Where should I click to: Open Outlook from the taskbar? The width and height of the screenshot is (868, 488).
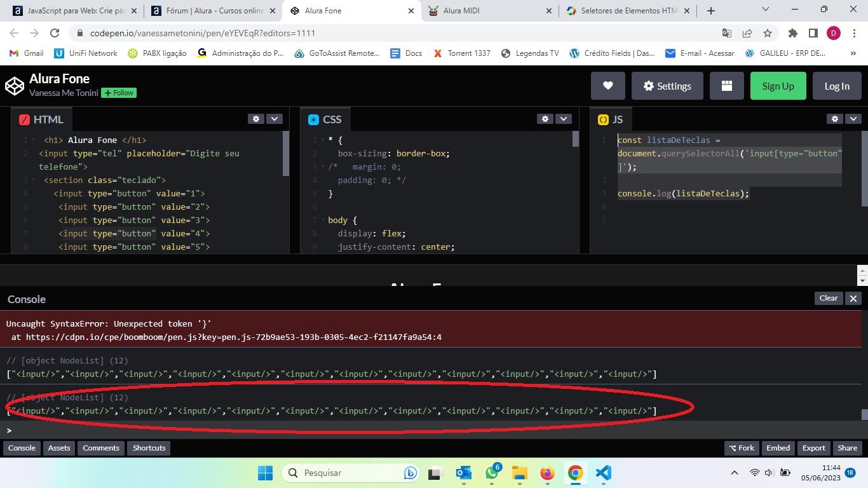(463, 473)
